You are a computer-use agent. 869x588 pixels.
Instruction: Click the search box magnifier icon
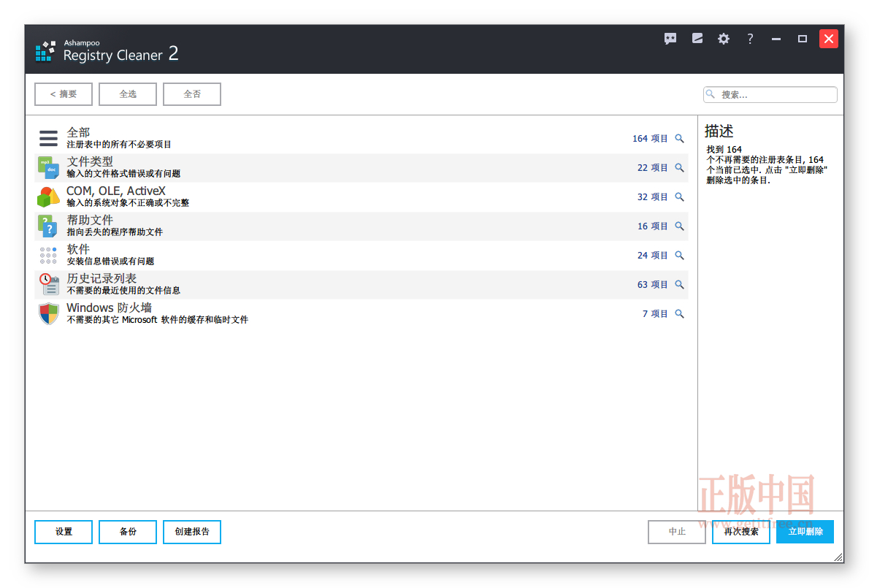coord(711,94)
